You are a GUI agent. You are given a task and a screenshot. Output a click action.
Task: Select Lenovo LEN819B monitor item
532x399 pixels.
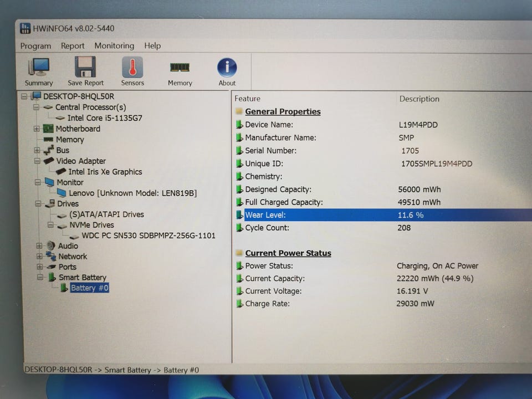tap(132, 193)
